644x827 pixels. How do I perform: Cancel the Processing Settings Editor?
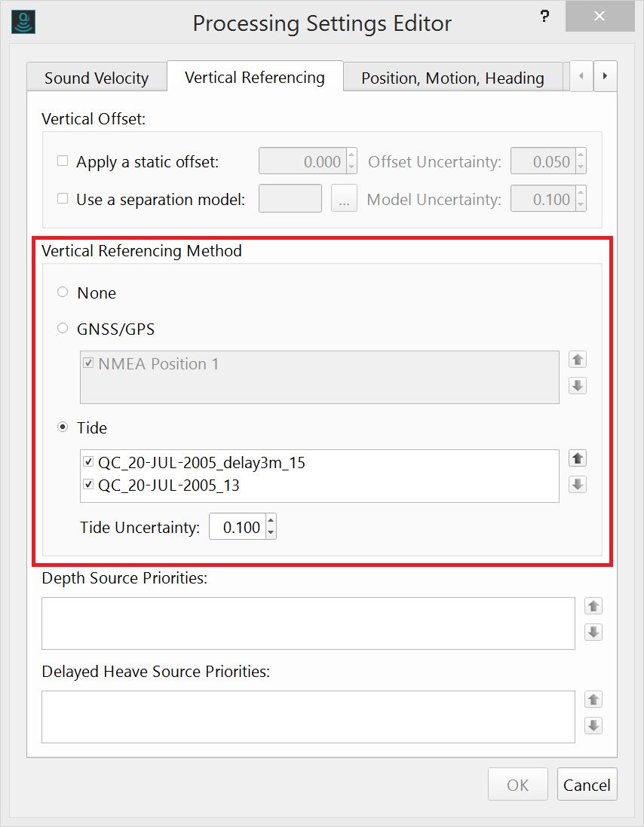click(x=587, y=784)
